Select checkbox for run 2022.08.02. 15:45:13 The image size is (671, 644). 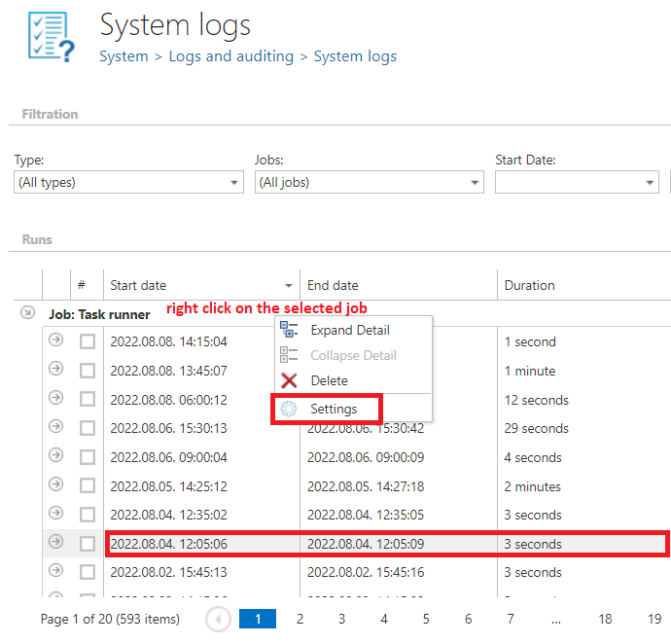88,572
